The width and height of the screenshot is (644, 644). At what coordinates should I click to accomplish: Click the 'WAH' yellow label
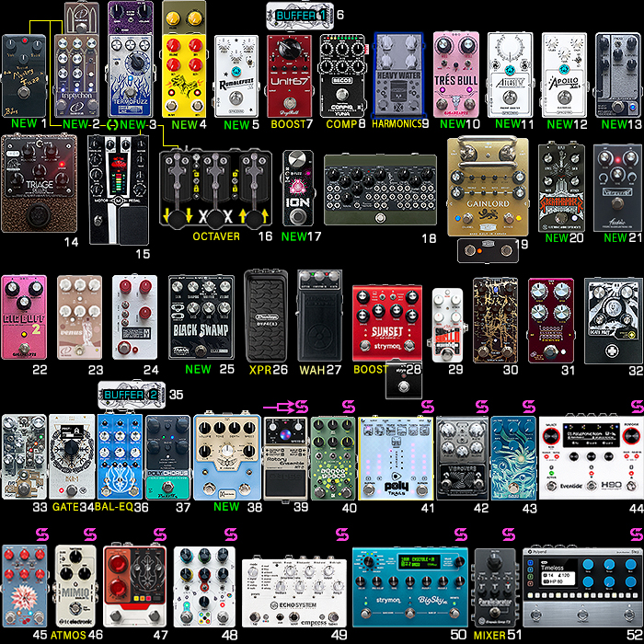point(312,370)
